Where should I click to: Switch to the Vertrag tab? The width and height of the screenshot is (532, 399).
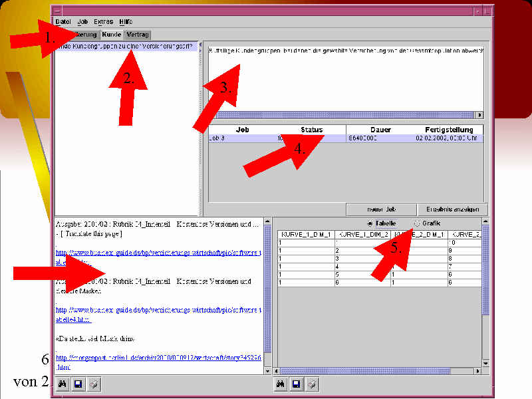(x=138, y=35)
